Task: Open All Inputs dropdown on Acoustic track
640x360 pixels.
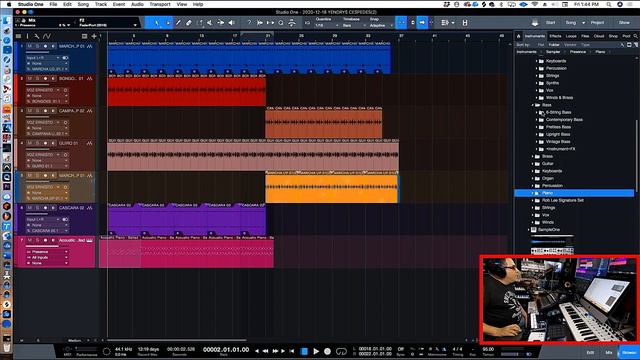Action: 47,258
